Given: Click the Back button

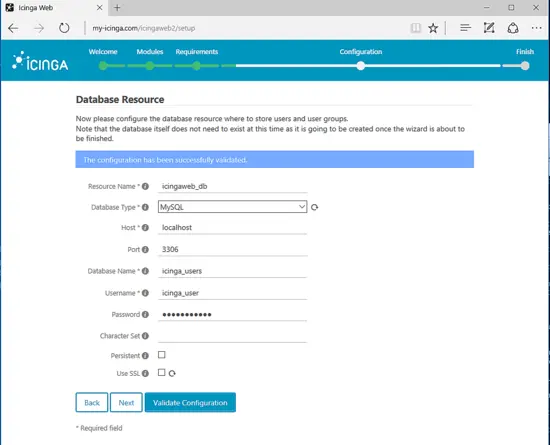Looking at the screenshot, I should click(x=92, y=403).
